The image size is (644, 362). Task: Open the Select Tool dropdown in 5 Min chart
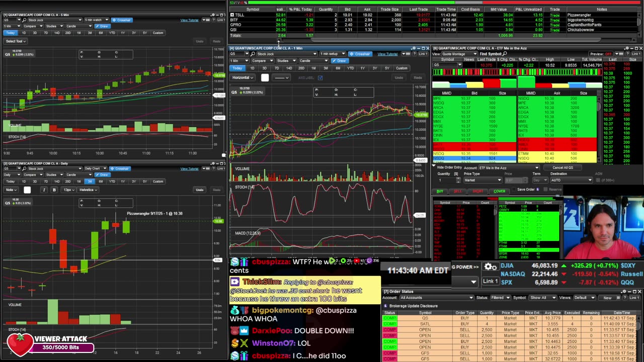[16, 41]
